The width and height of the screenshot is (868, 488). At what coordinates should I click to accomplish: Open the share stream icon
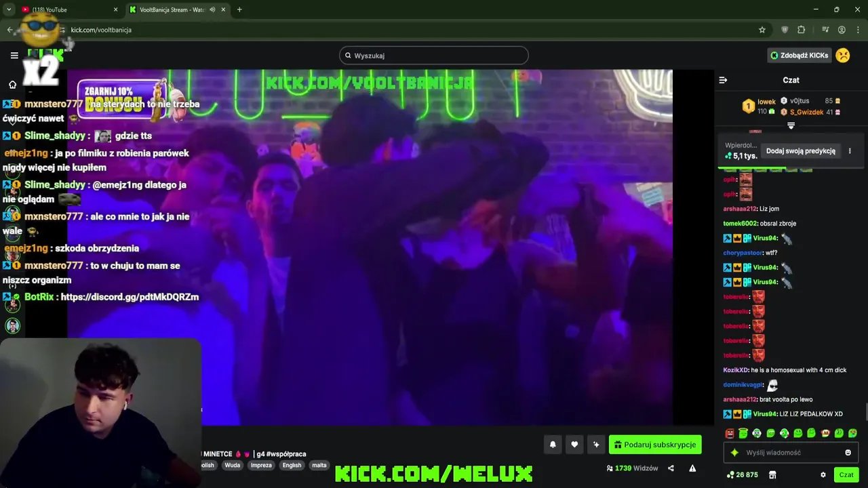coord(671,468)
